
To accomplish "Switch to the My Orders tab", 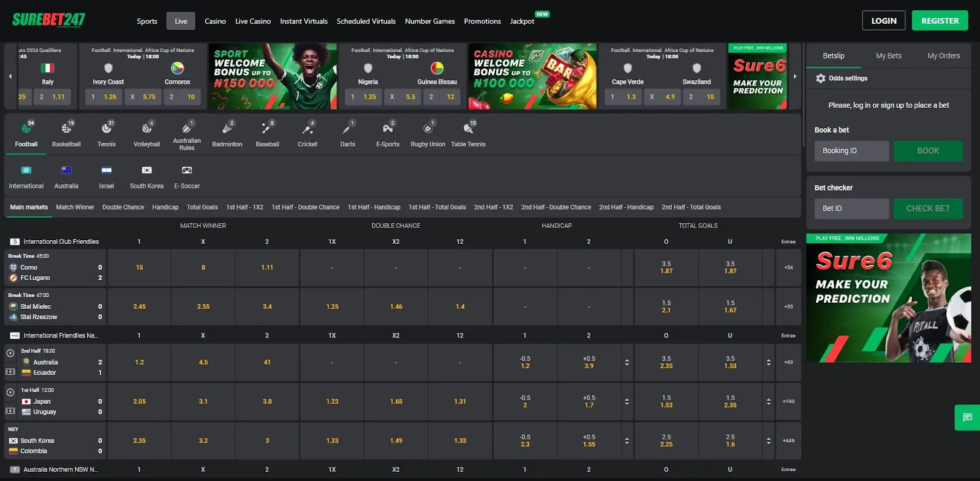I will click(x=943, y=56).
